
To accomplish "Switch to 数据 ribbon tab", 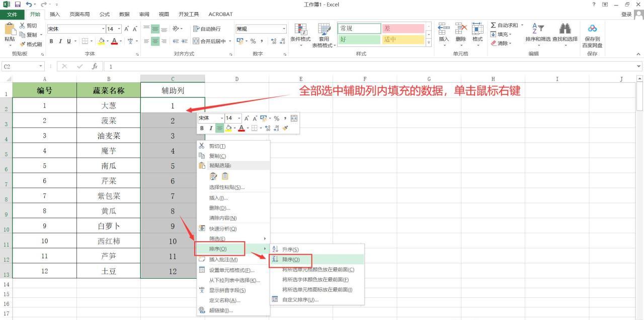I will pyautogui.click(x=124, y=14).
